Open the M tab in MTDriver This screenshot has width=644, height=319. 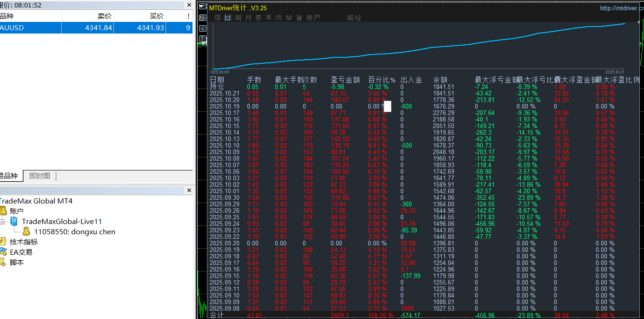[289, 18]
